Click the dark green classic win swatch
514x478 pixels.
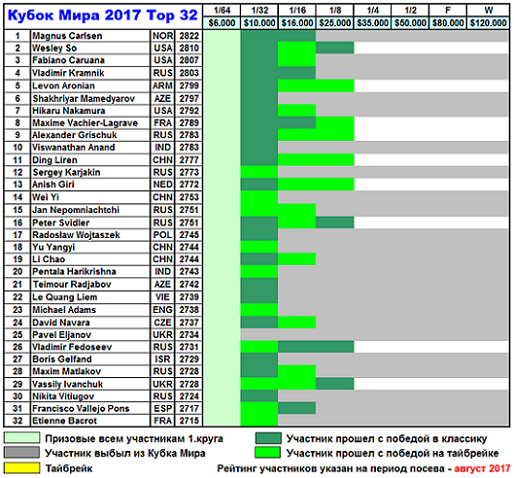(268, 438)
